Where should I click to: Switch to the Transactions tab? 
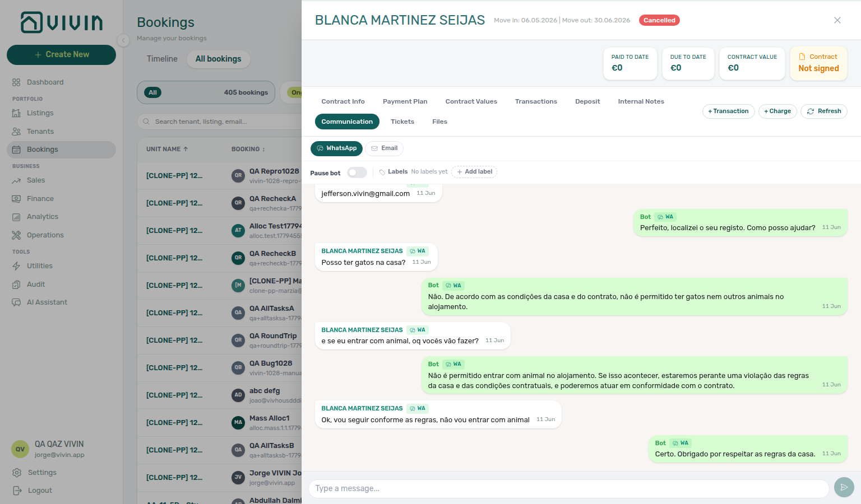[536, 101]
